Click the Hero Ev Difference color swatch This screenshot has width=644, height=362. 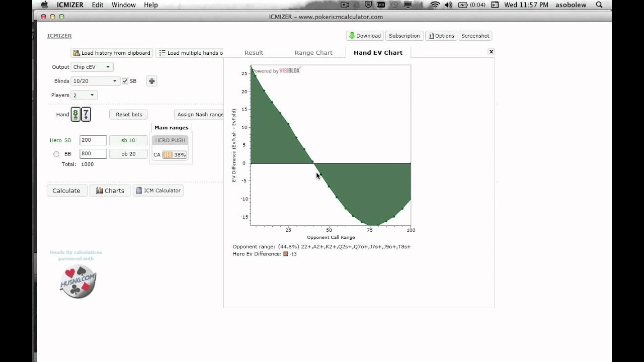(286, 254)
